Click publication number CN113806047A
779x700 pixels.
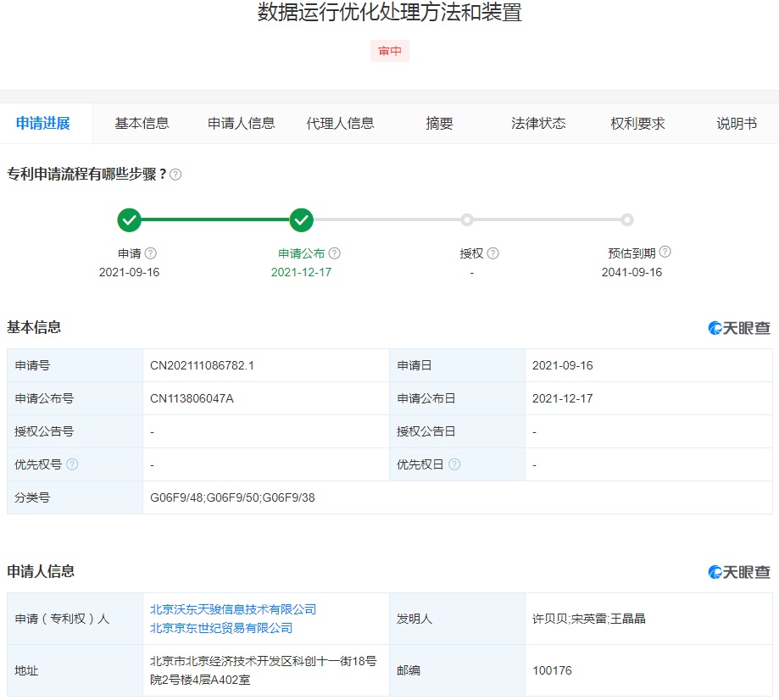click(x=192, y=398)
